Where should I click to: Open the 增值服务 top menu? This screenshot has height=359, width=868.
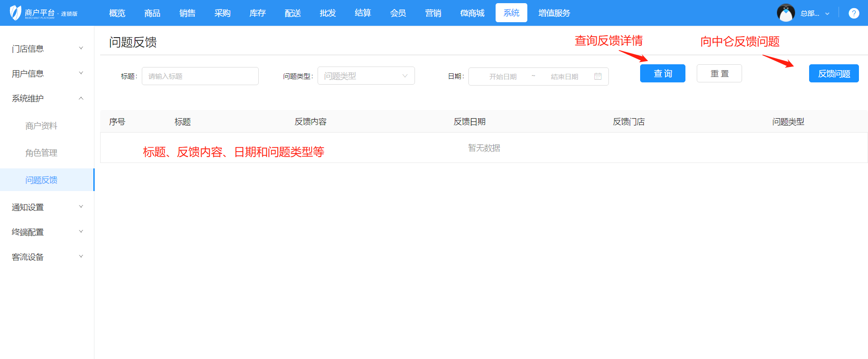click(554, 13)
